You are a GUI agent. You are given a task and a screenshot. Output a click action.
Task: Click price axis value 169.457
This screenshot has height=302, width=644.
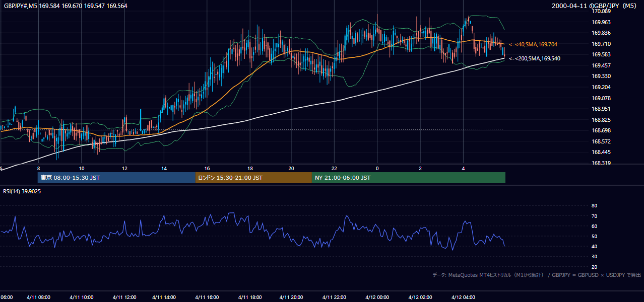[601, 65]
